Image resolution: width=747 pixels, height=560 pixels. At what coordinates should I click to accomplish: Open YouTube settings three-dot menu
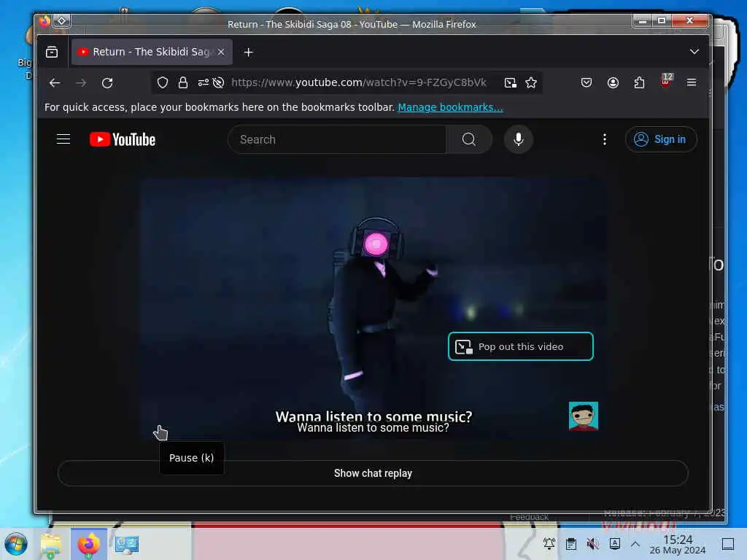click(x=605, y=139)
